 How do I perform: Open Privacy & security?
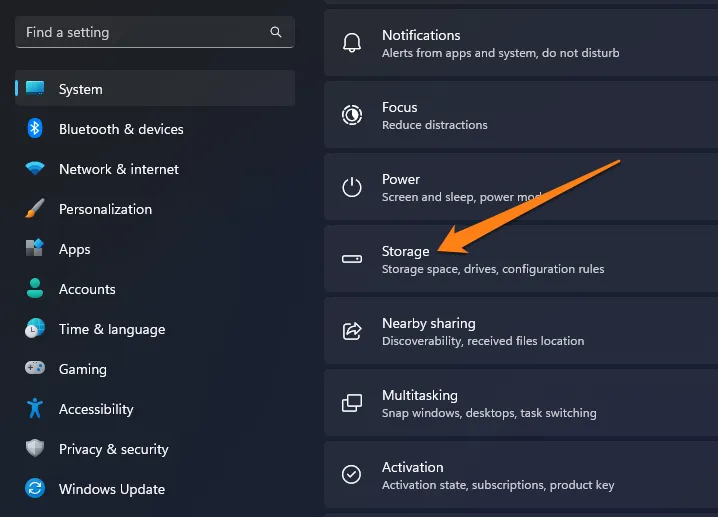tap(155, 449)
